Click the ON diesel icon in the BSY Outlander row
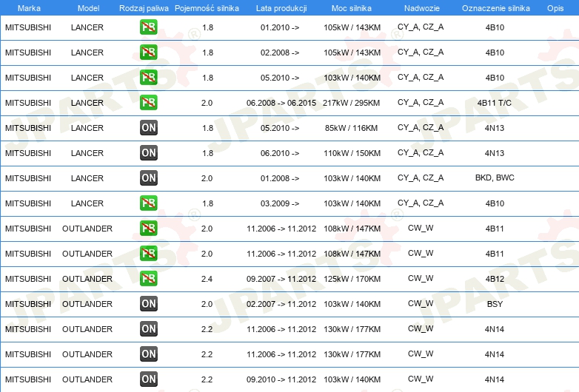 click(x=148, y=304)
